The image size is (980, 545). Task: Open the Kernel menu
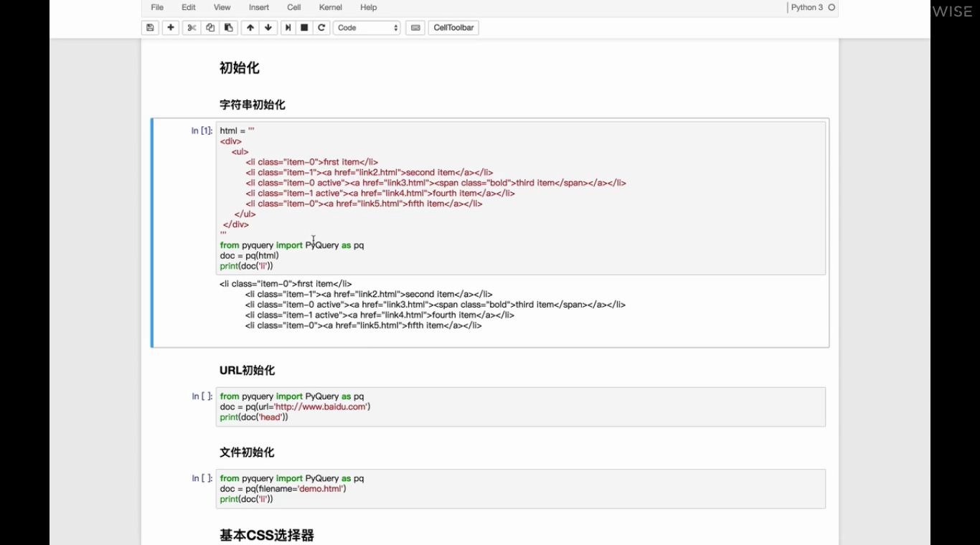point(331,7)
